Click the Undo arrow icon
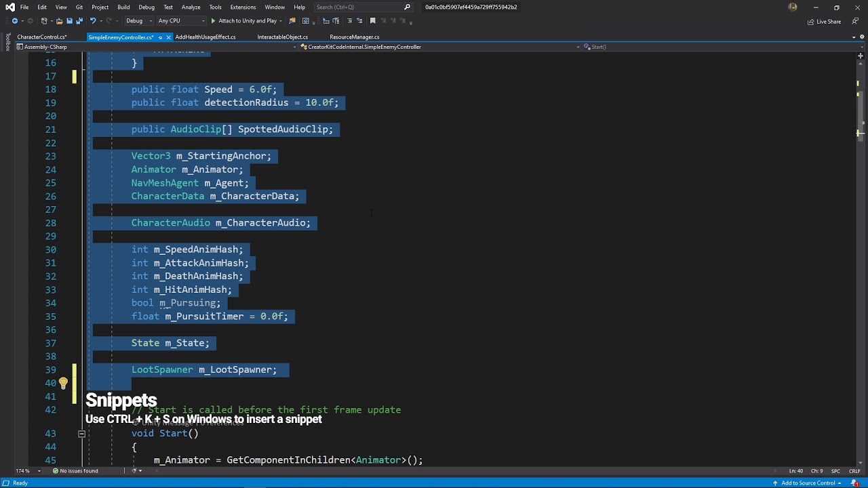 coord(93,21)
